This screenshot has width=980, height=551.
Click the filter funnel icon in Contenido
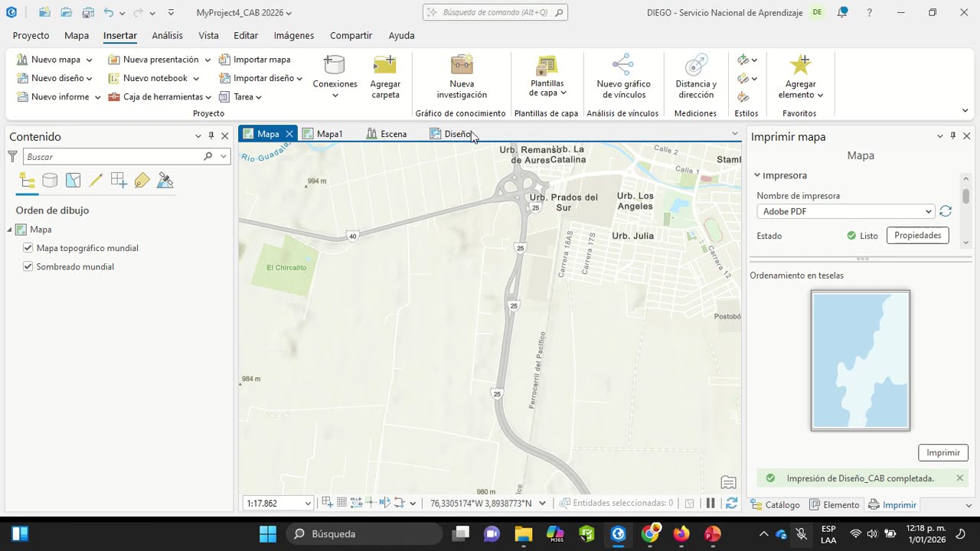coord(12,156)
